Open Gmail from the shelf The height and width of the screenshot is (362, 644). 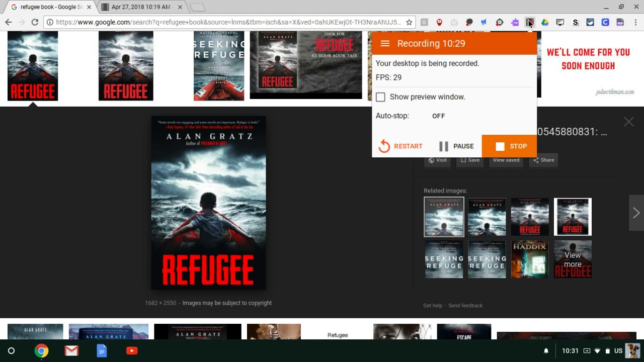click(x=71, y=351)
